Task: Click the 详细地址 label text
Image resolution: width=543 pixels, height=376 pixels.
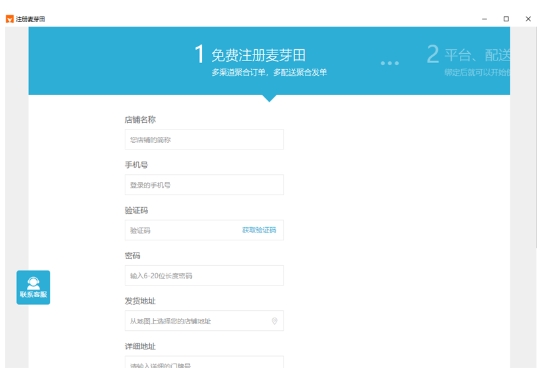Action: coord(140,347)
